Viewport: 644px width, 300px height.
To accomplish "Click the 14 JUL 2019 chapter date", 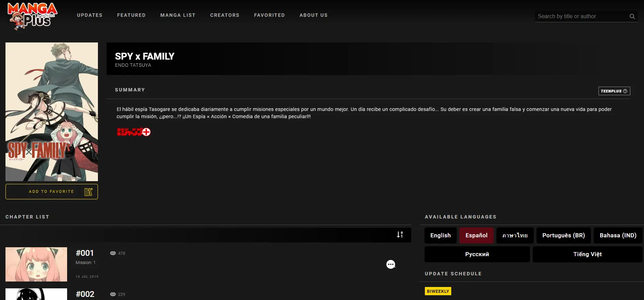I will tap(87, 277).
